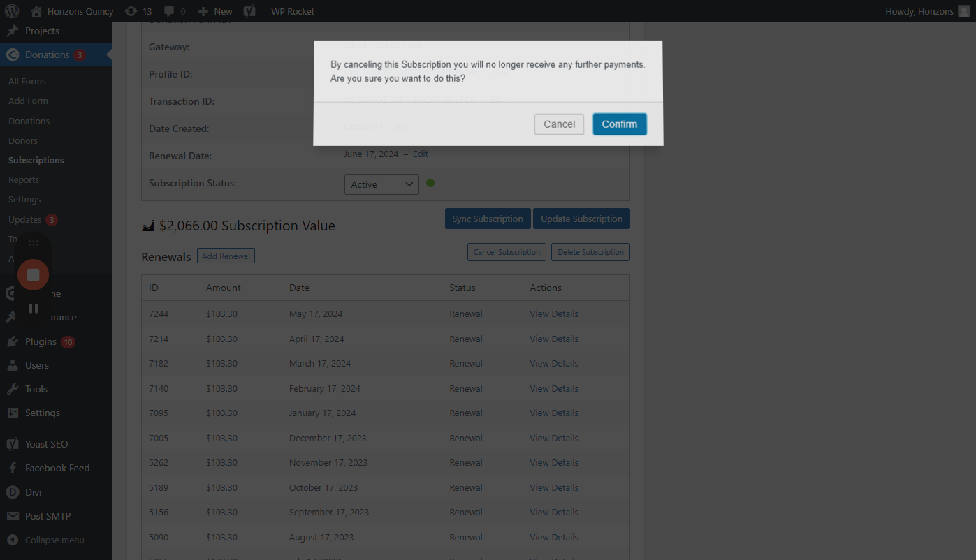
Task: Click the Yoast SEO sidebar icon
Action: click(x=13, y=444)
